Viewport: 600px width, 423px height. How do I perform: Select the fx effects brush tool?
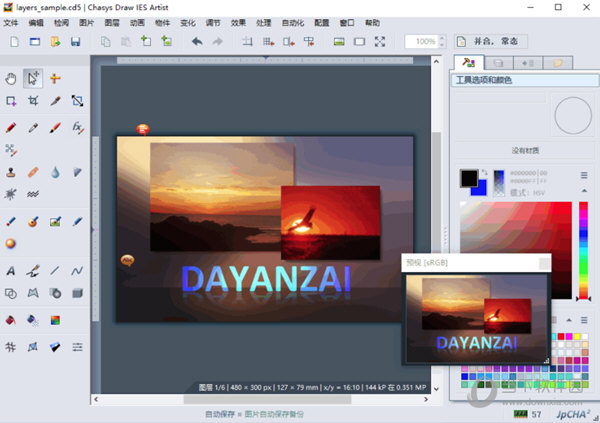click(77, 127)
